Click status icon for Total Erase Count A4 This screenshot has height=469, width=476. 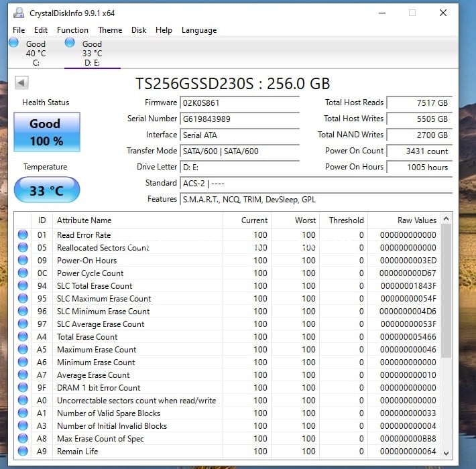tap(23, 336)
